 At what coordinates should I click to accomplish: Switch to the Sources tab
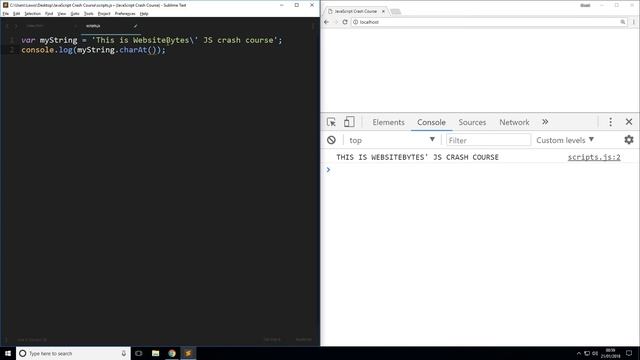[472, 122]
